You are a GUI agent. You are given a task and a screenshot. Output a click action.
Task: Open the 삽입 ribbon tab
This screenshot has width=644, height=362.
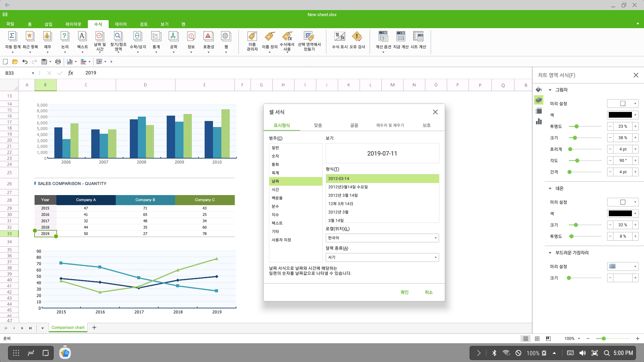pos(48,24)
